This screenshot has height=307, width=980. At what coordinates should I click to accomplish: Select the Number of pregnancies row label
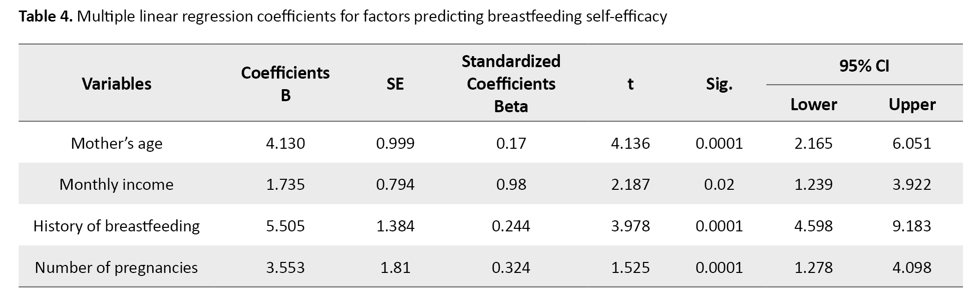coord(117,267)
